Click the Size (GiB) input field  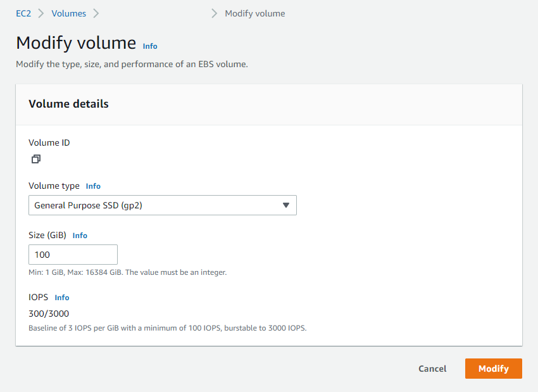pos(73,255)
